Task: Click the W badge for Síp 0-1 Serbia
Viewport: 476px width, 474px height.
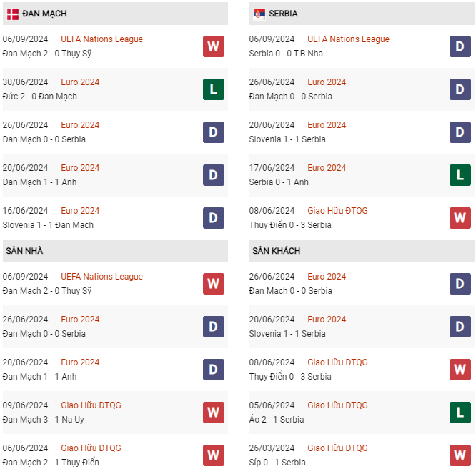Action: click(460, 455)
